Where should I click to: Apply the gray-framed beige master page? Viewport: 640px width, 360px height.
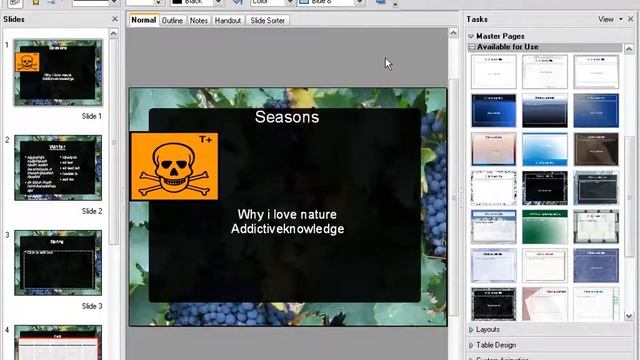[596, 227]
